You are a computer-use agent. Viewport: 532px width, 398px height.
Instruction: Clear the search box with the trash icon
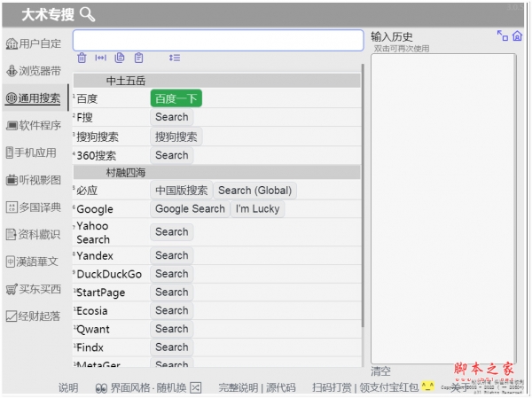(82, 58)
